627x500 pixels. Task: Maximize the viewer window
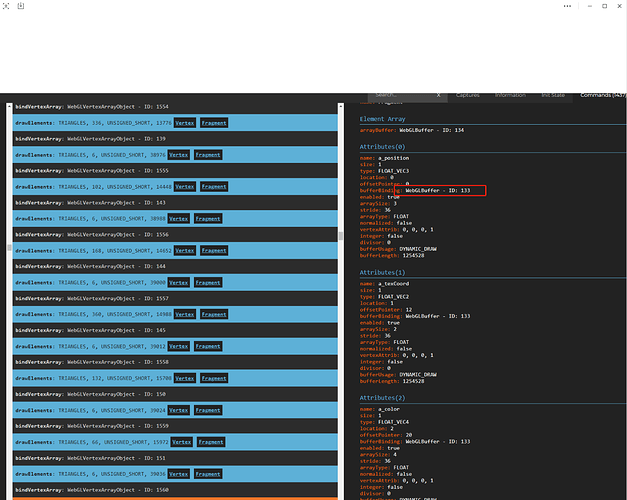[x=605, y=6]
